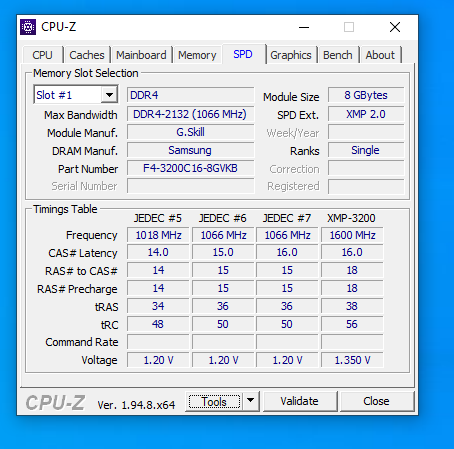Click the Part Number label
Screen dimensions: 454x449
(88, 169)
